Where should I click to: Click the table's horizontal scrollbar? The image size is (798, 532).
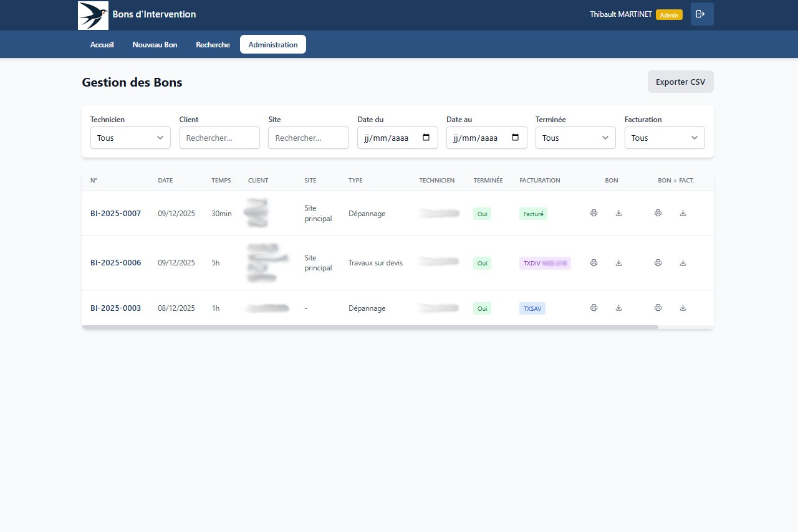(370, 327)
